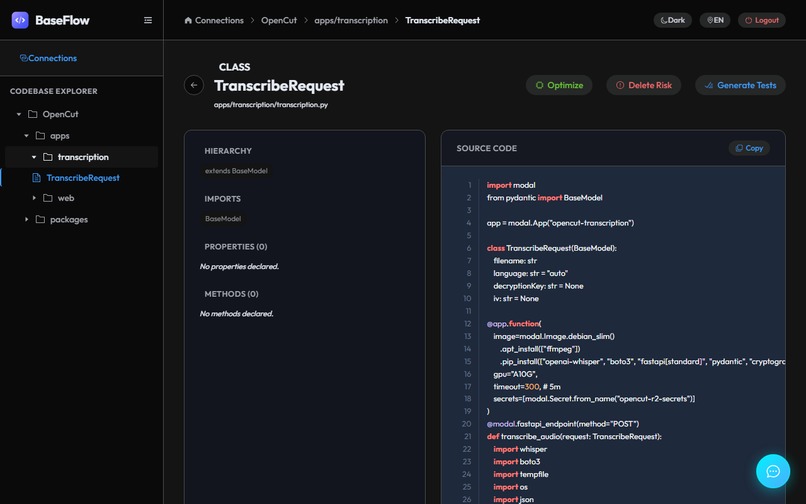
Task: Go back using the circular arrow button
Action: [194, 85]
